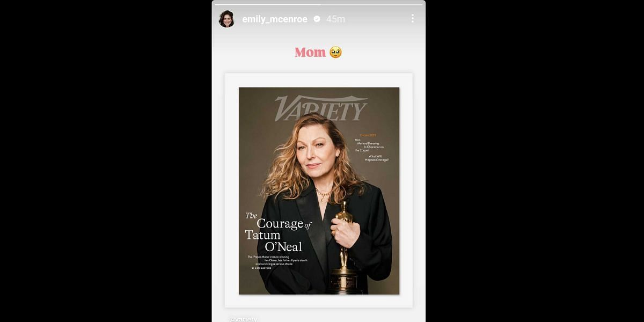Click the Variety logo on the cover
The height and width of the screenshot is (322, 644).
321,108
